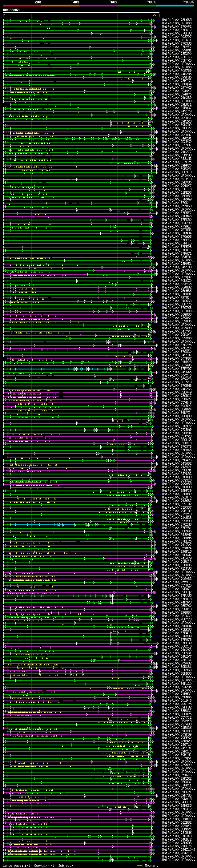Select hit label UniRef100_Q948Y6
Viewport: 197px width, 868px height.
tap(177, 94)
